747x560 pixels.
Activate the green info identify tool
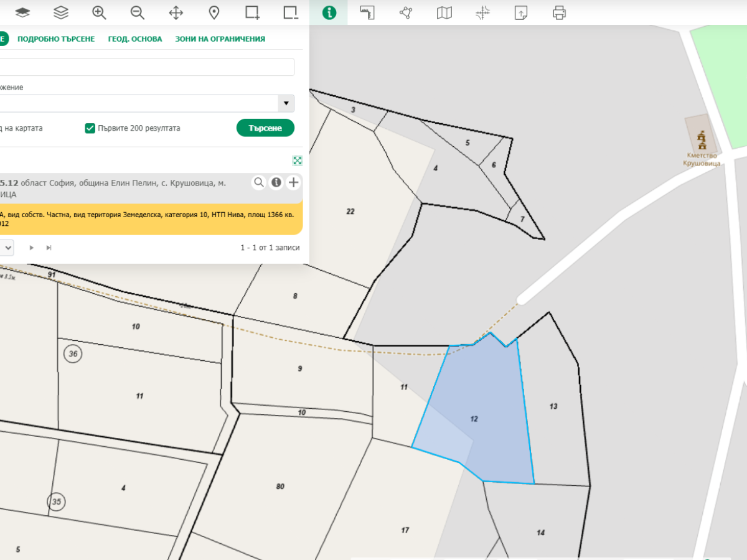pos(329,12)
